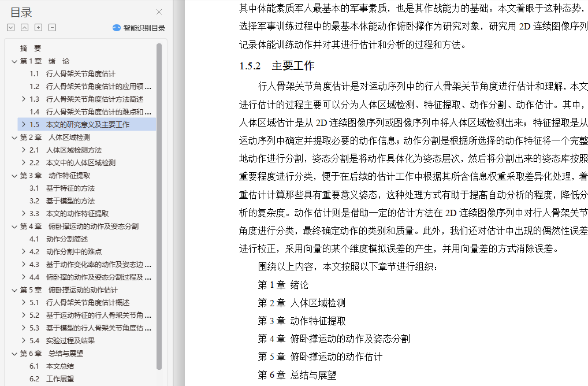Select outline entry 4.3 基于动作变化率的动作及姿态边…
This screenshot has height=386, width=588.
coord(90,265)
